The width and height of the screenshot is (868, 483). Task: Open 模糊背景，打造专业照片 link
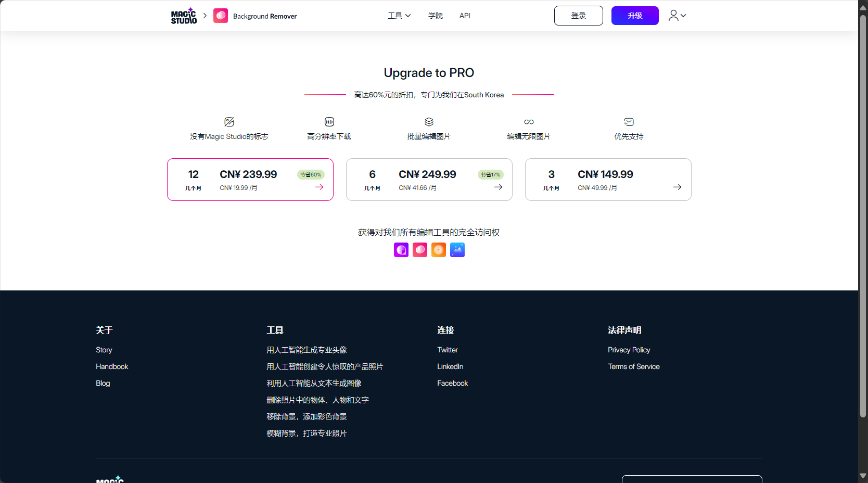click(307, 433)
